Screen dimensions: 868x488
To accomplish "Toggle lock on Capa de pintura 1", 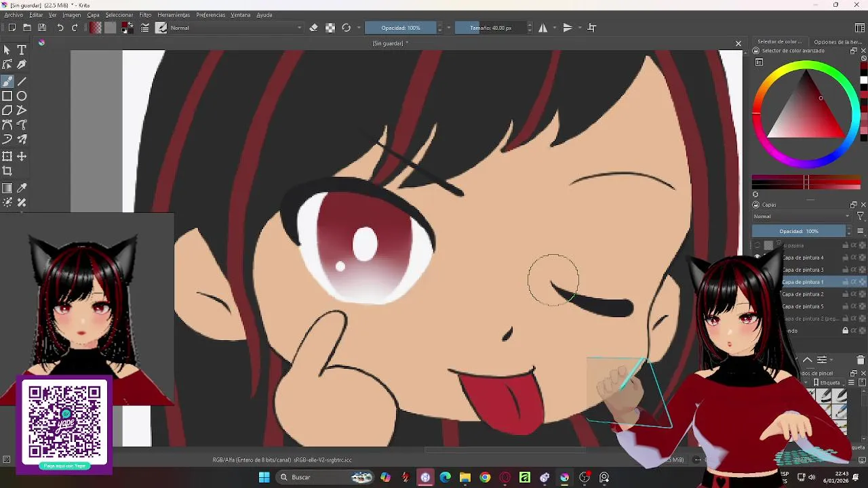I will [x=846, y=282].
